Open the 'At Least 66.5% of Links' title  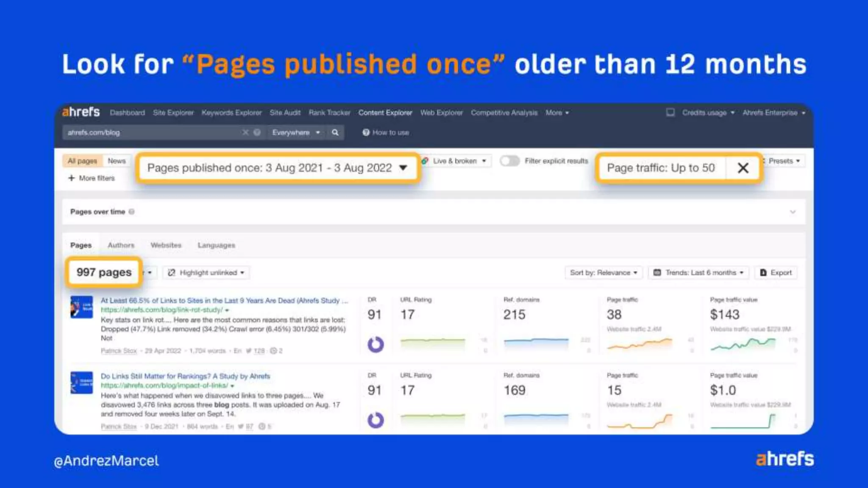(x=224, y=300)
